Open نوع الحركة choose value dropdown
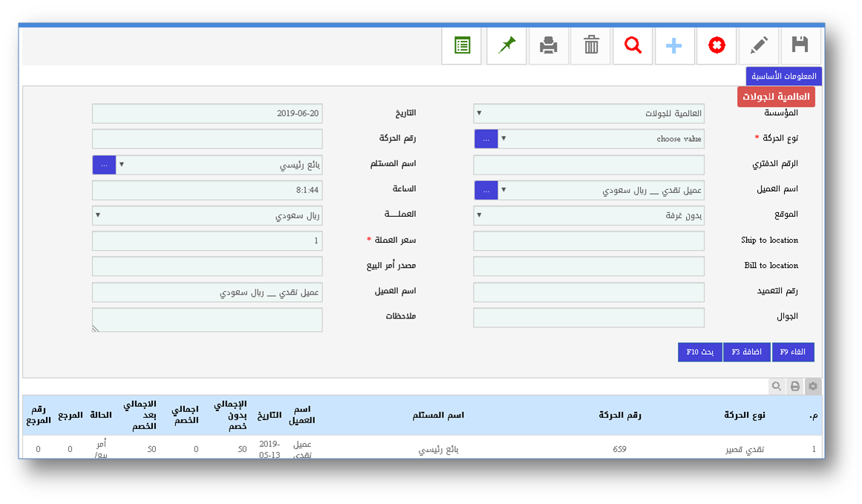This screenshot has height=504, width=862. coord(601,139)
